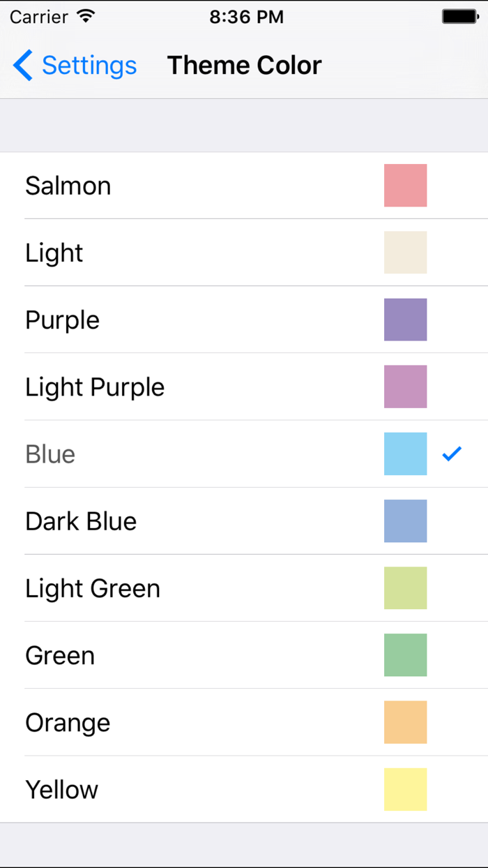
Task: Select the Light Green color swatch
Action: (405, 588)
